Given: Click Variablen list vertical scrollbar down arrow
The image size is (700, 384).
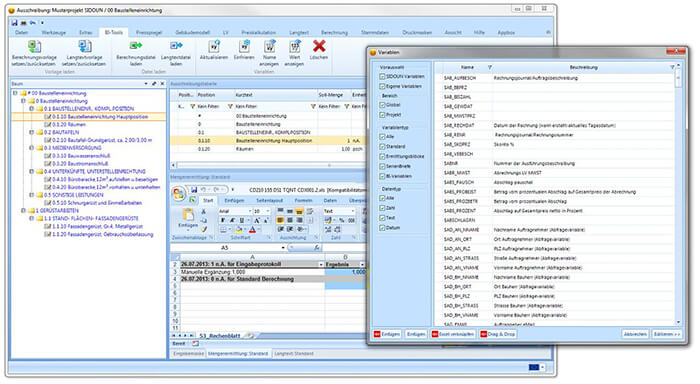Looking at the screenshot, I should [678, 322].
